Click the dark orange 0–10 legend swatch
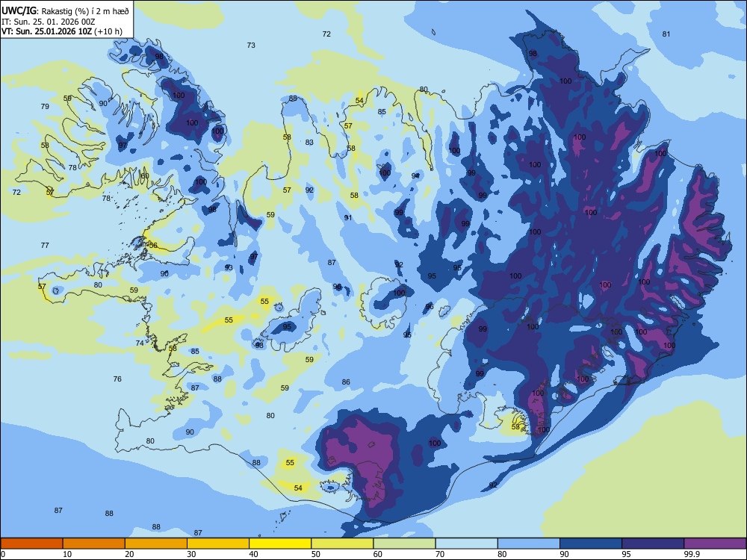Image resolution: width=747 pixels, height=560 pixels. (x=31, y=544)
